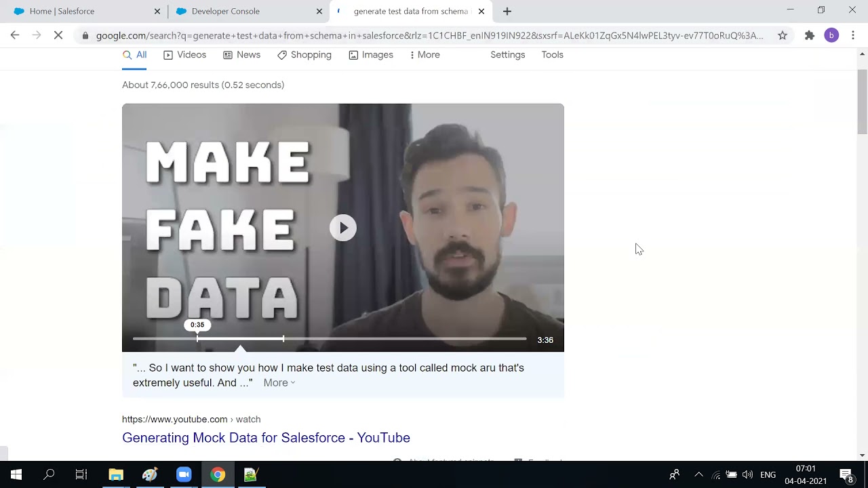Open Chrome extensions puzzle icon
Viewport: 868px width, 488px height.
point(810,35)
